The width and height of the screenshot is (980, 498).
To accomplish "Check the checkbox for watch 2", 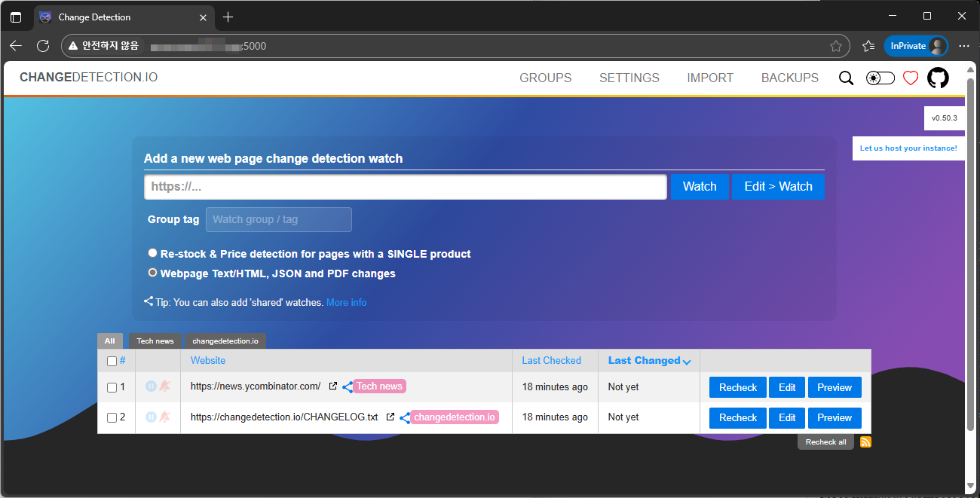I will coord(112,417).
